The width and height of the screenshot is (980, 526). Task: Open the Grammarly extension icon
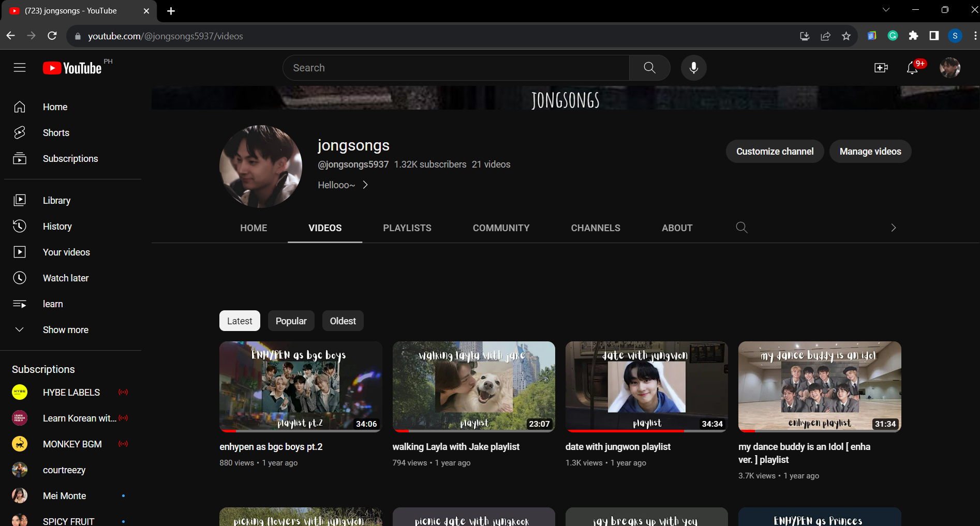(x=893, y=36)
